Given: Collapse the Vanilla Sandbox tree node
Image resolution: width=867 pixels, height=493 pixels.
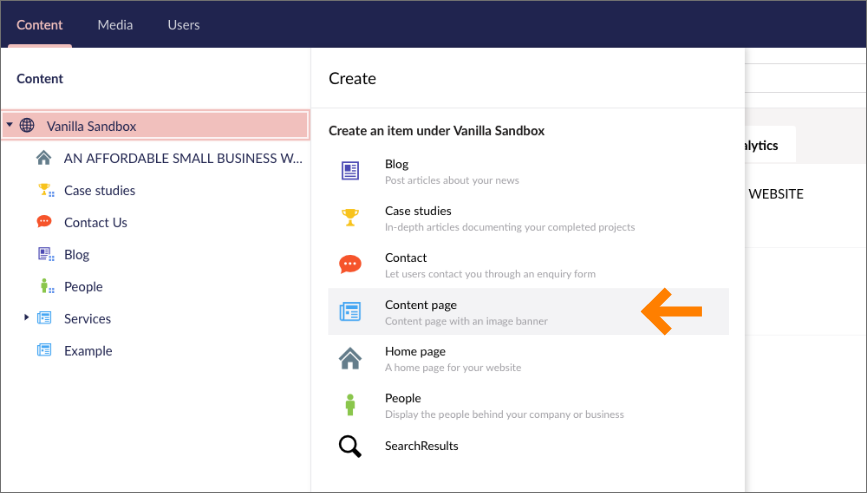Looking at the screenshot, I should (10, 126).
